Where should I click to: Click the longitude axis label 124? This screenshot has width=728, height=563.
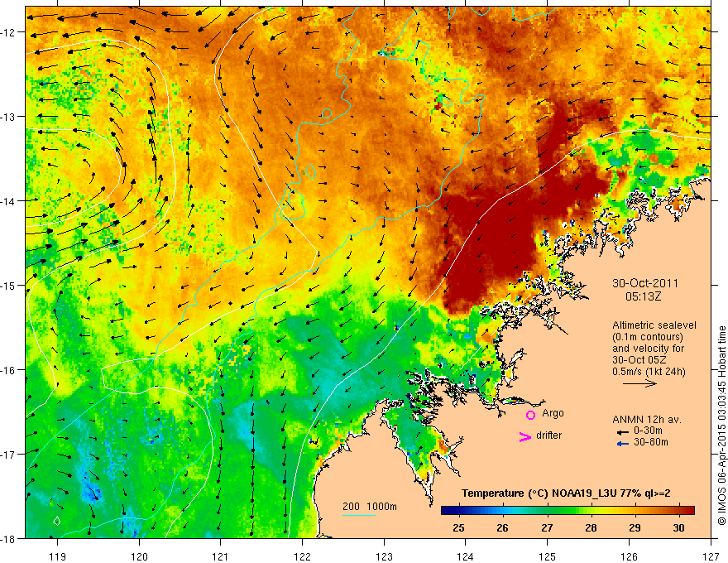[x=466, y=556]
